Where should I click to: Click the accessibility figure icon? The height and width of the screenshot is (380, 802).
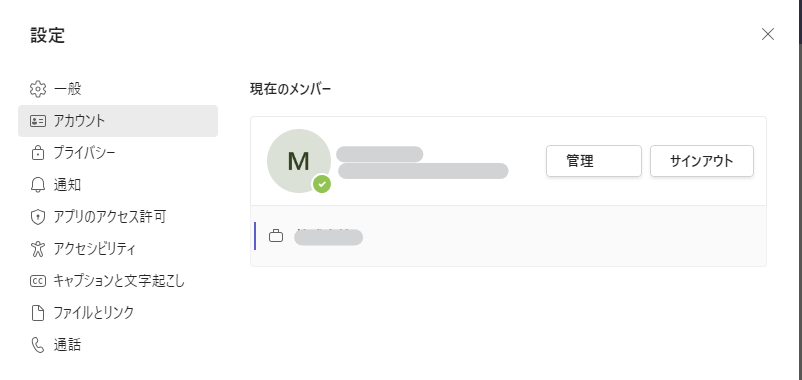pyautogui.click(x=38, y=249)
